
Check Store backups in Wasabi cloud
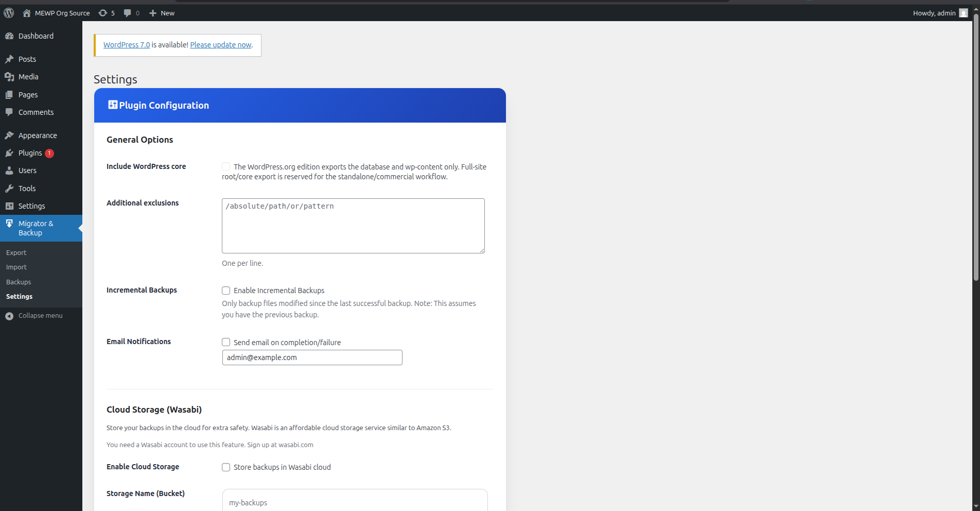pyautogui.click(x=226, y=467)
